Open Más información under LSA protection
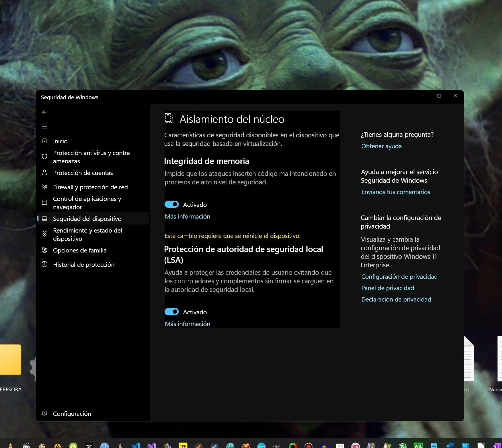This screenshot has width=502, height=448. coord(187,324)
